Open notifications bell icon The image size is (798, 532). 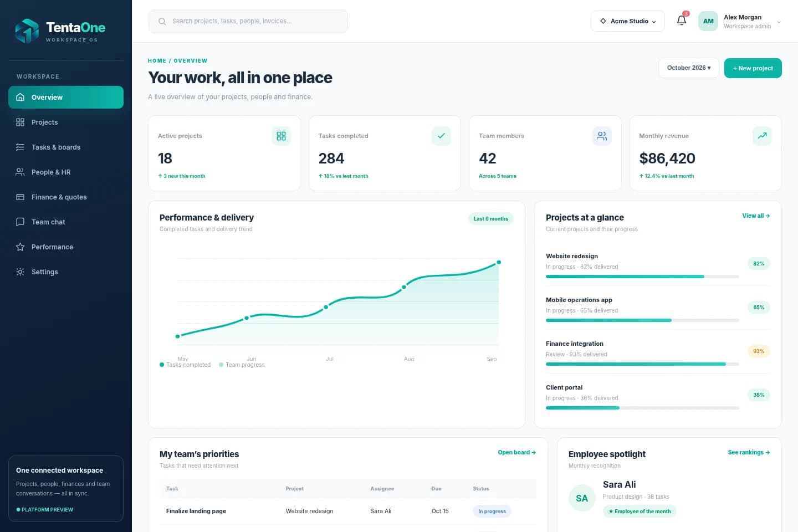[682, 21]
